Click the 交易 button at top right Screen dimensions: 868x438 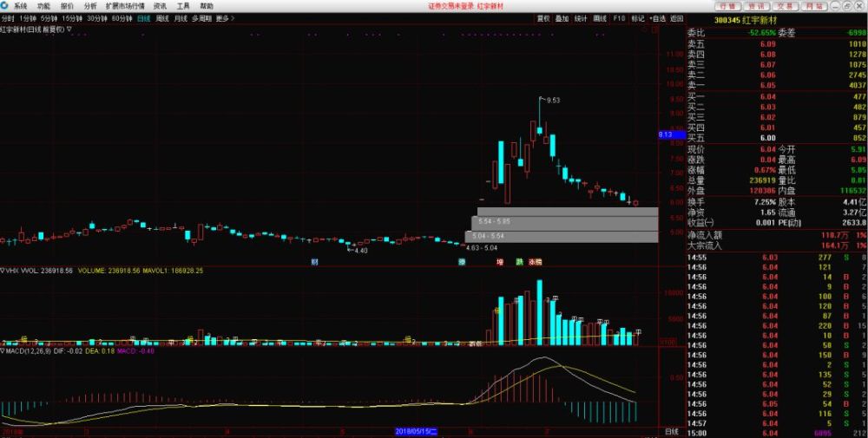(785, 6)
